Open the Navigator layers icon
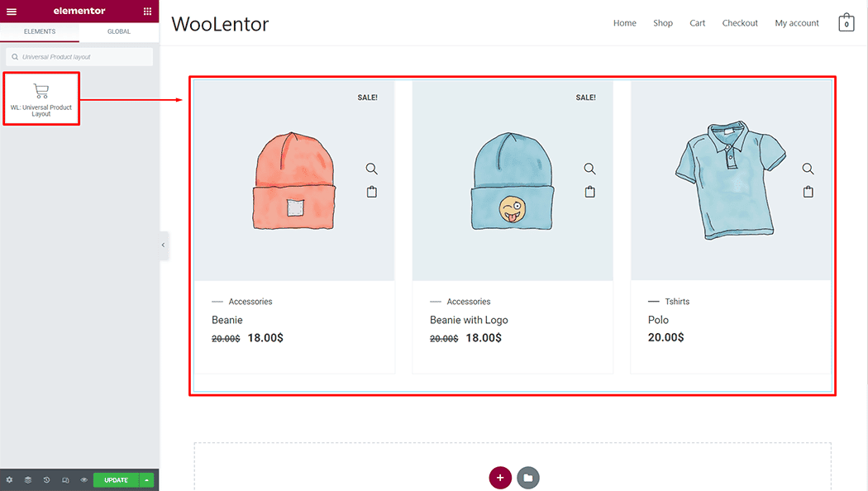868x491 pixels. (27, 480)
